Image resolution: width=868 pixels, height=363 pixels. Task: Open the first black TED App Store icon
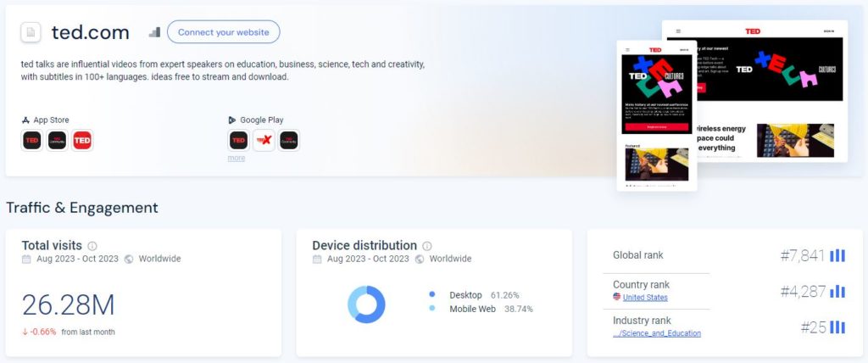pos(32,140)
